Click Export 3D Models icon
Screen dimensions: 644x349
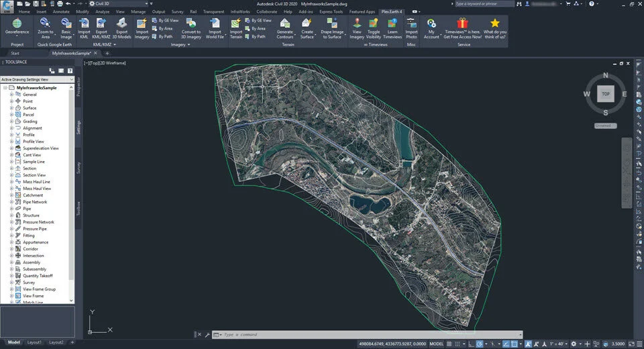(x=121, y=24)
